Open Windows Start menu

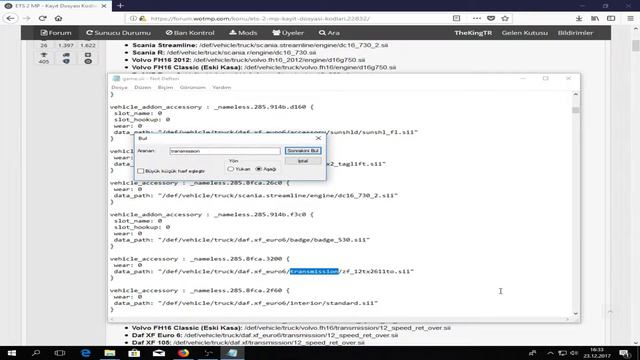point(11,353)
